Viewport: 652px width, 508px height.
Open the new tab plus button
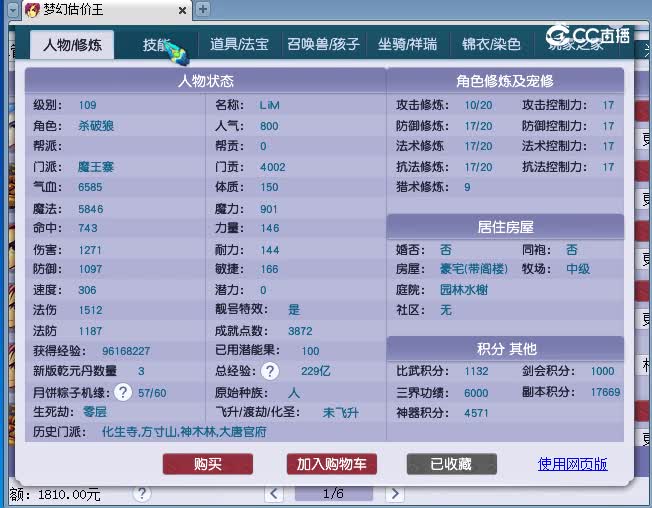coord(203,9)
